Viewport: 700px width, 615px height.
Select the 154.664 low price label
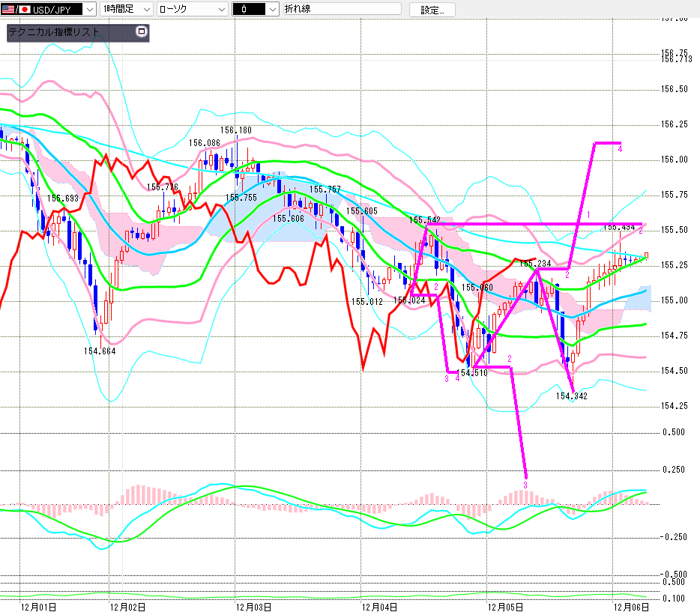coord(100,351)
